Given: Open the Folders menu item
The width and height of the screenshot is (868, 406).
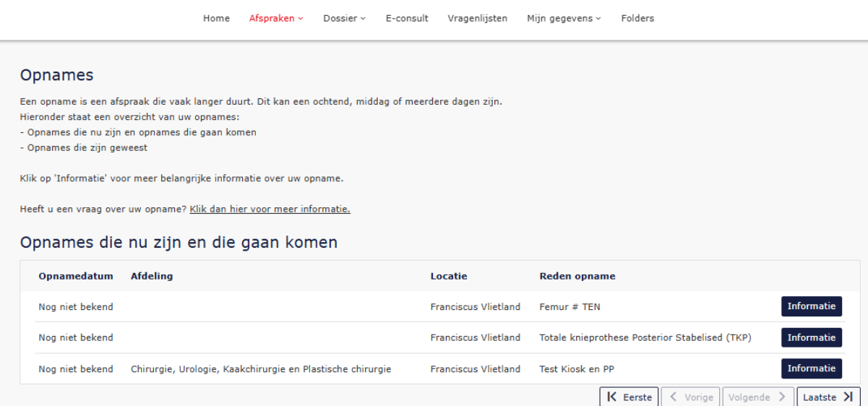Looking at the screenshot, I should pos(637,19).
